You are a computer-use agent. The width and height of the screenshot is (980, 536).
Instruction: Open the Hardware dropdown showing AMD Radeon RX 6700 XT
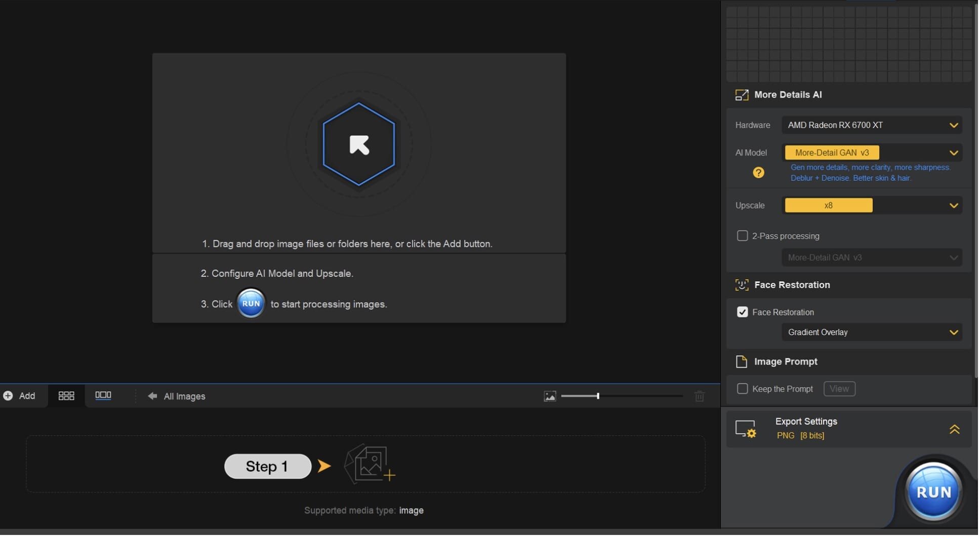[x=872, y=125]
